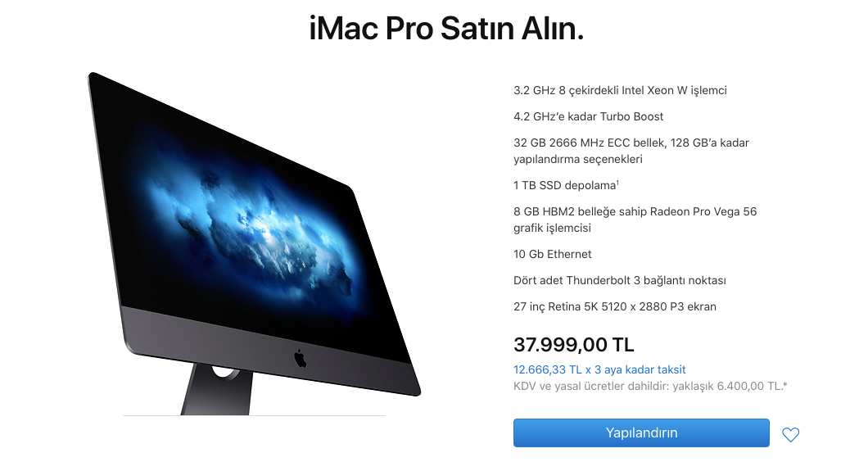Select the iMac Pro product image
Image resolution: width=868 pixels, height=462 pixels.
tap(254, 244)
